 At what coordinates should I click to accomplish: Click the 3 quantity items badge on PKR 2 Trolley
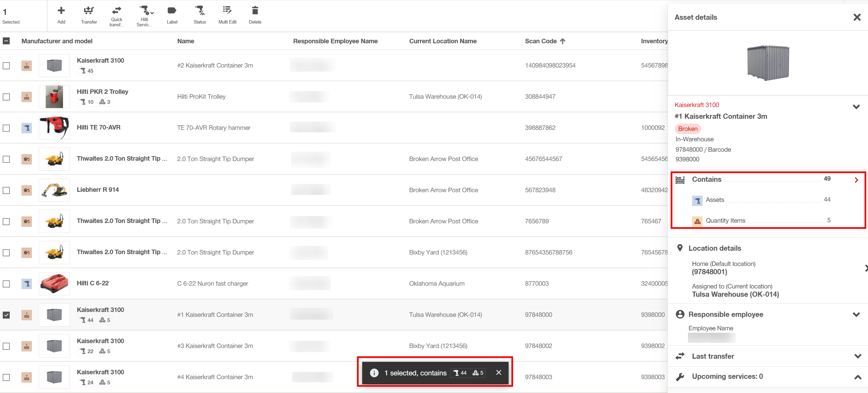coord(105,102)
